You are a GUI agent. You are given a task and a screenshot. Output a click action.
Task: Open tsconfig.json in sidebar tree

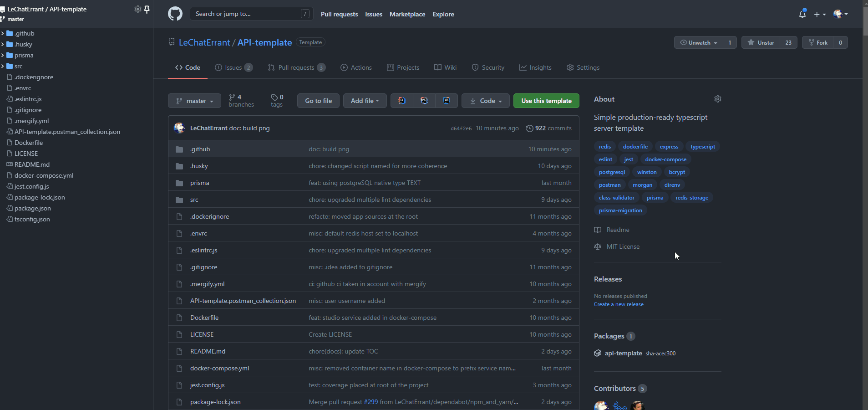pos(32,219)
